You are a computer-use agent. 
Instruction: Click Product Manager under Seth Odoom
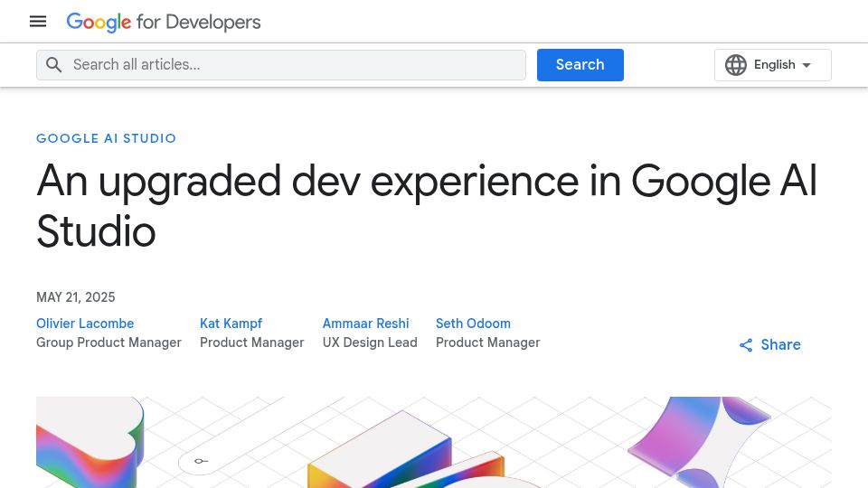487,343
